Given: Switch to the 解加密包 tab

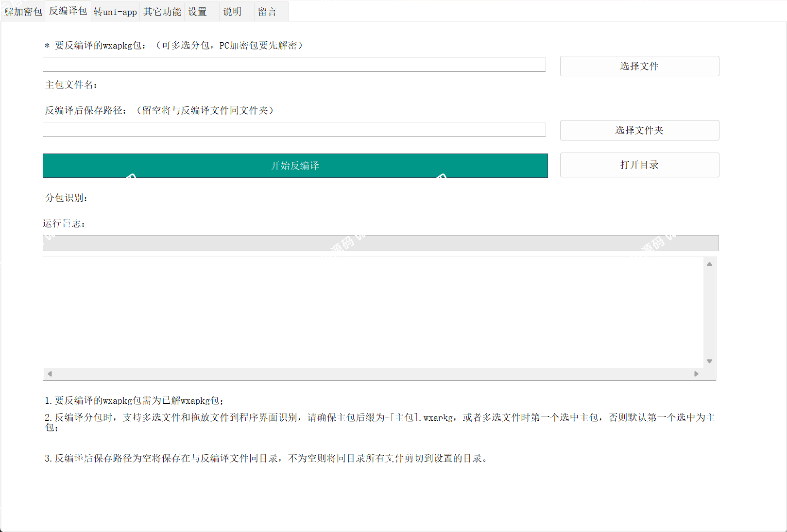Looking at the screenshot, I should click(x=22, y=11).
